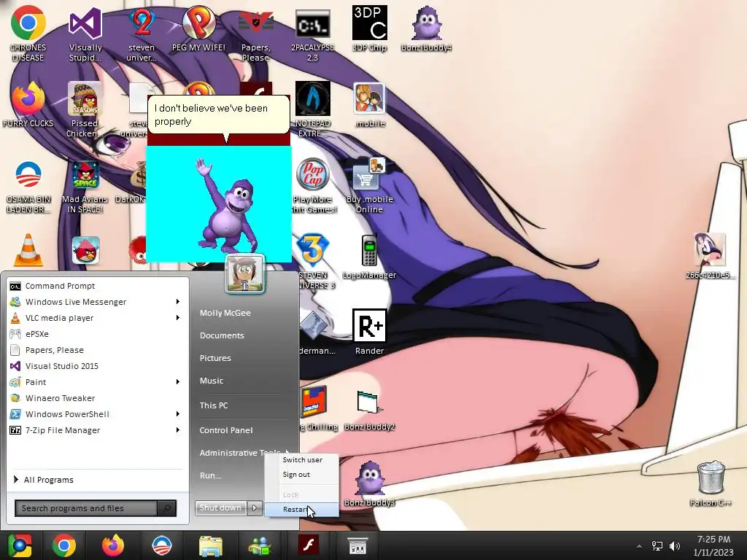This screenshot has height=560, width=747.
Task: Open Windows Live Messenger taskbar icon
Action: coord(260,545)
